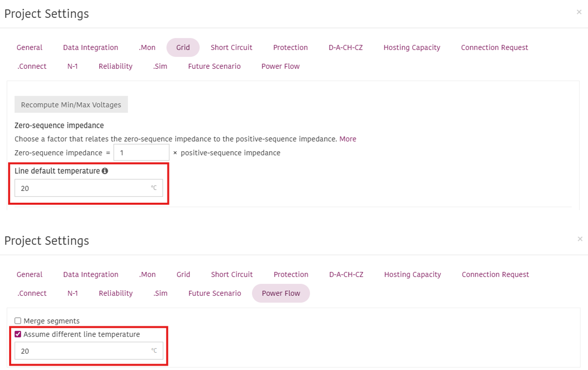Select Hosting Capacity tab in the Power Flow settings dialog

pos(413,275)
